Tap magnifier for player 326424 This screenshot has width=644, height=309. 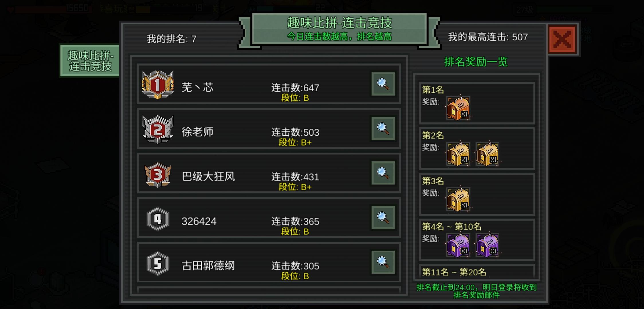click(383, 218)
